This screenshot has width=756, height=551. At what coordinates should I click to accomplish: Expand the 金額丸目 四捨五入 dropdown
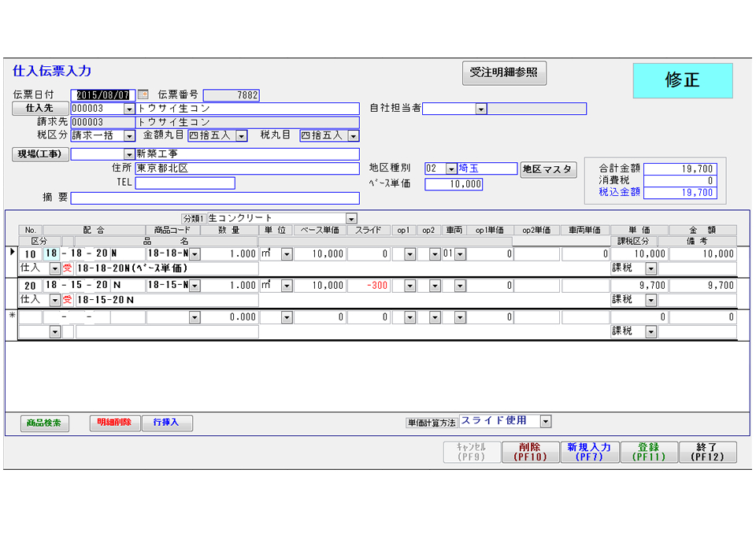pos(242,136)
